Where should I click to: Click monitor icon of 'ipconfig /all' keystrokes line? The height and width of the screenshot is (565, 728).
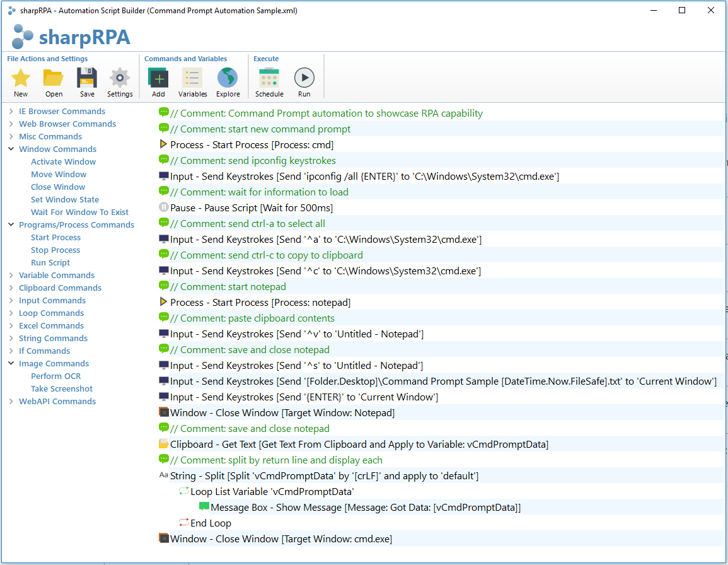pyautogui.click(x=163, y=176)
